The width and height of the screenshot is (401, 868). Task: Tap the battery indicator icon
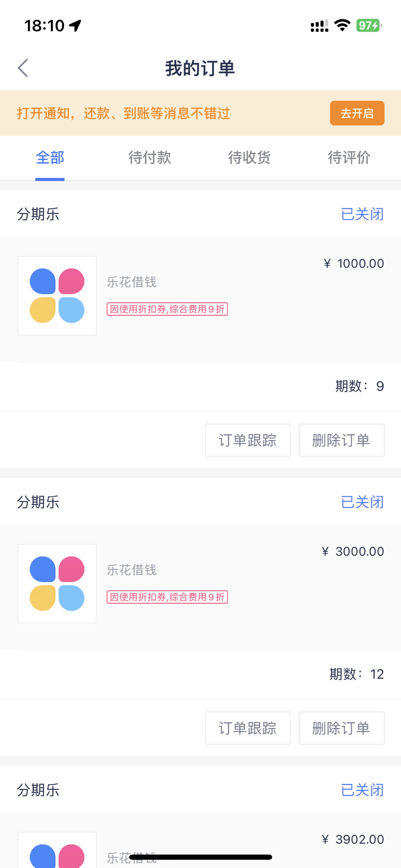[369, 25]
